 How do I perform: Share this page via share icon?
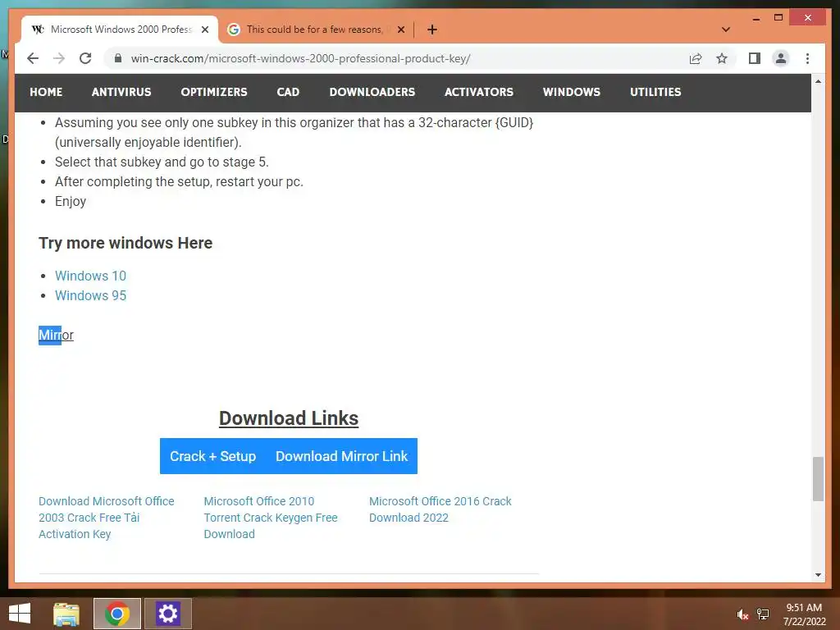(x=696, y=58)
